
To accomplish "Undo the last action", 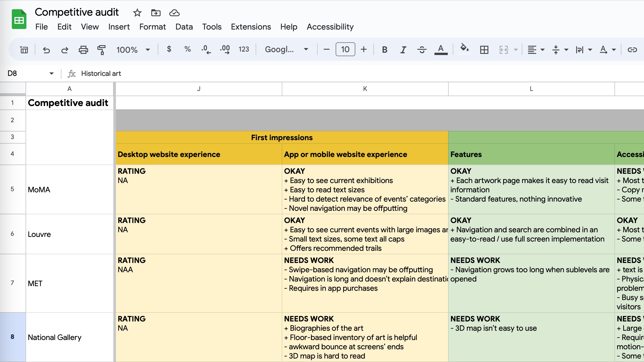I will (x=46, y=50).
